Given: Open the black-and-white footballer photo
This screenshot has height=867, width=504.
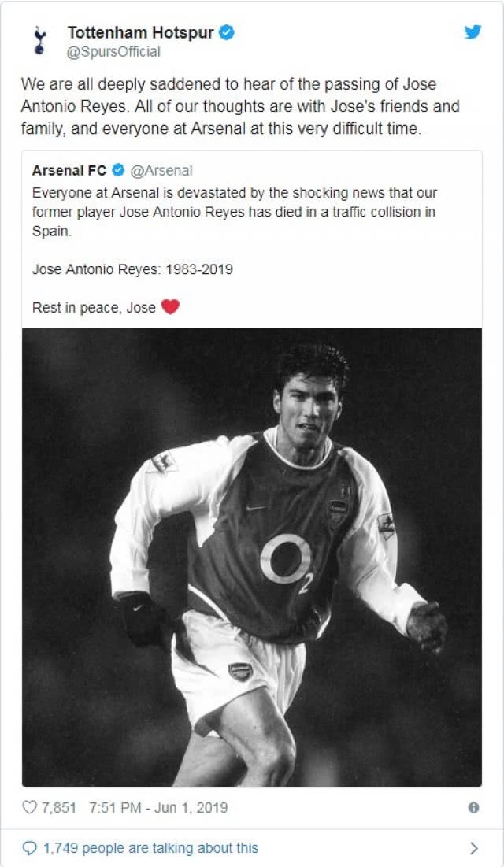Looking at the screenshot, I should [x=252, y=557].
